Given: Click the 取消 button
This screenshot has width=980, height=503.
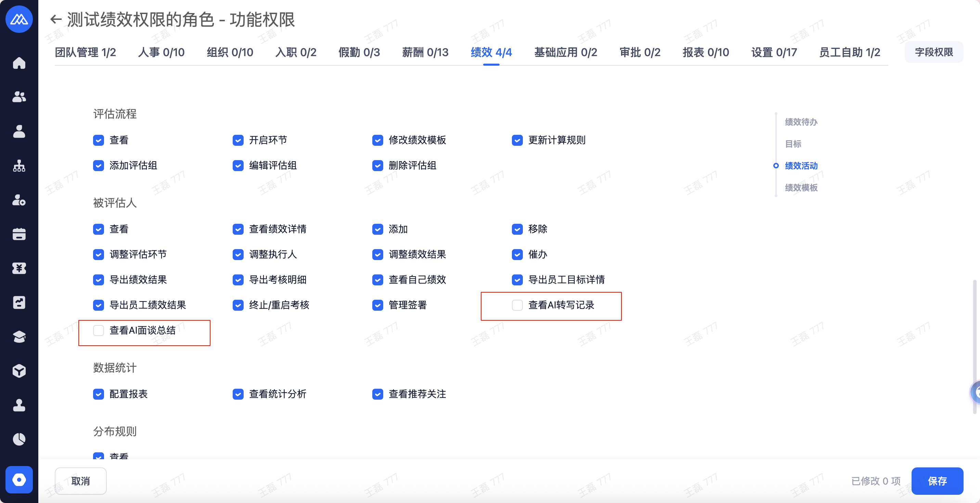Looking at the screenshot, I should coord(81,481).
